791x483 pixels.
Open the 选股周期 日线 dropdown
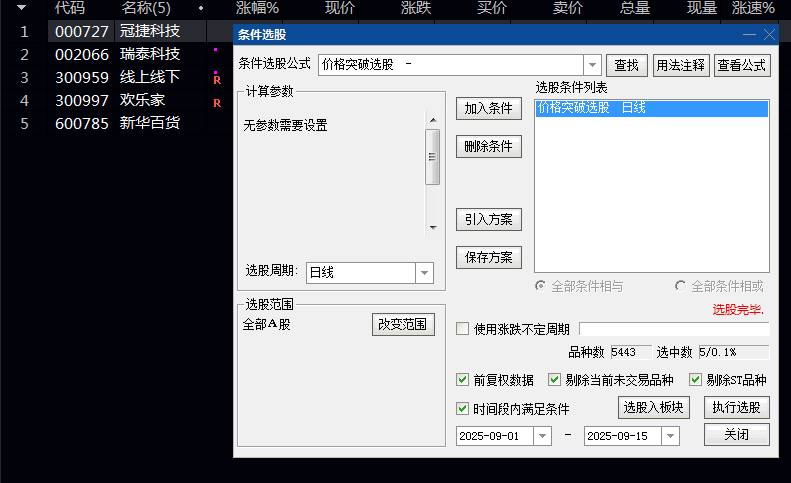coord(424,273)
